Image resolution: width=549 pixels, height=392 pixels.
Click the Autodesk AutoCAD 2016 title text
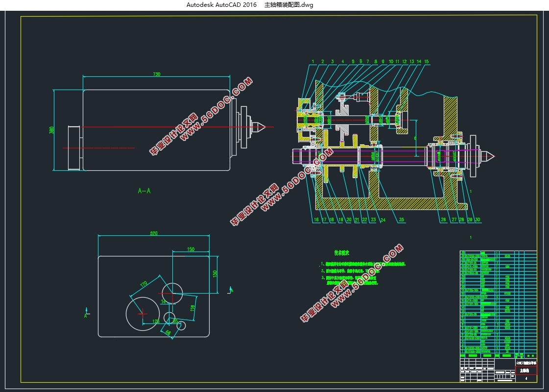[221, 5]
